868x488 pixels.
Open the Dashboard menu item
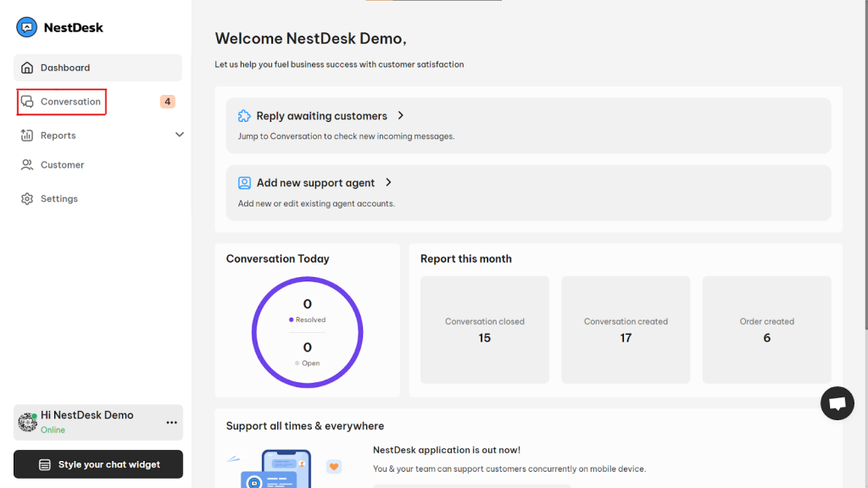[x=98, y=68]
